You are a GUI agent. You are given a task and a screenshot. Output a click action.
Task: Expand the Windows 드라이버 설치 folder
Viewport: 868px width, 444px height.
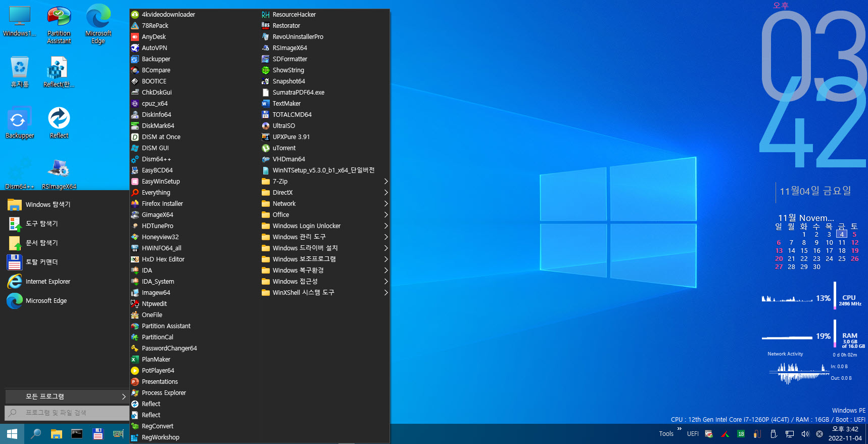[325, 248]
